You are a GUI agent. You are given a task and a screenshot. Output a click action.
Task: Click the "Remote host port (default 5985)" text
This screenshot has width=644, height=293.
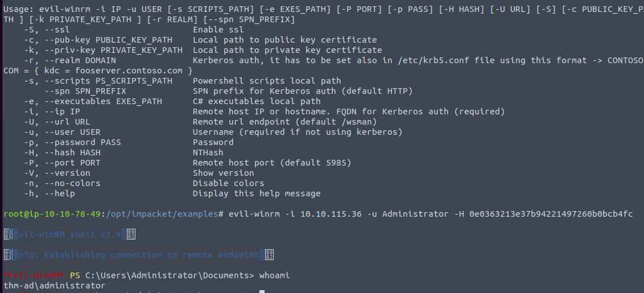point(271,163)
